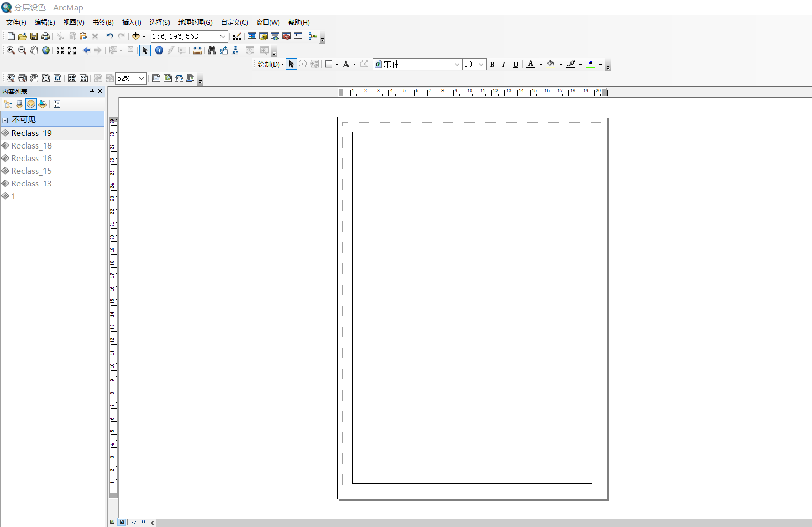Select layout Zoom In tool
Viewport: 812px width, 527px height.
point(10,78)
